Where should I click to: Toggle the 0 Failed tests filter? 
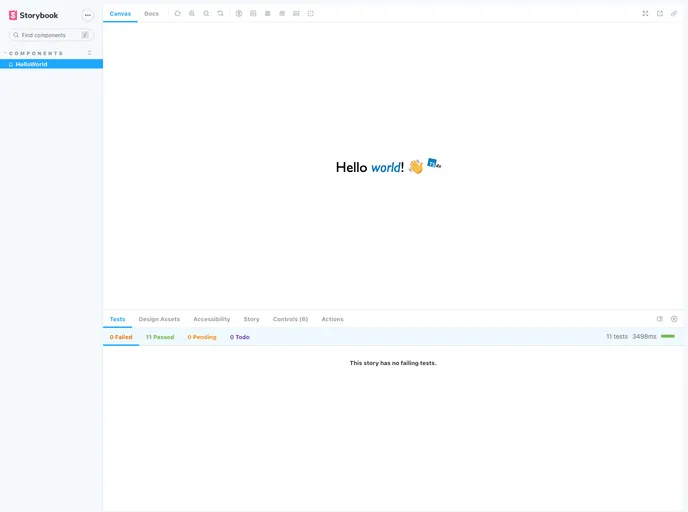pyautogui.click(x=121, y=337)
